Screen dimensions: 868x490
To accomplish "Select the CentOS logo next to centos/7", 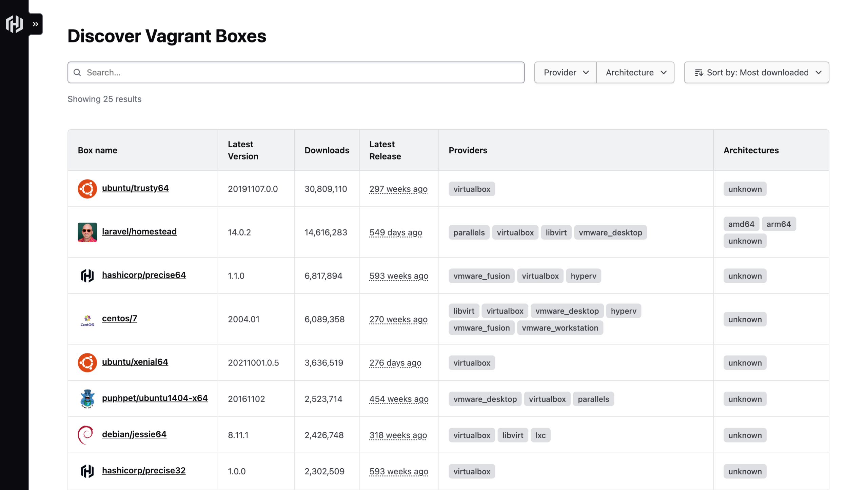I will click(87, 319).
